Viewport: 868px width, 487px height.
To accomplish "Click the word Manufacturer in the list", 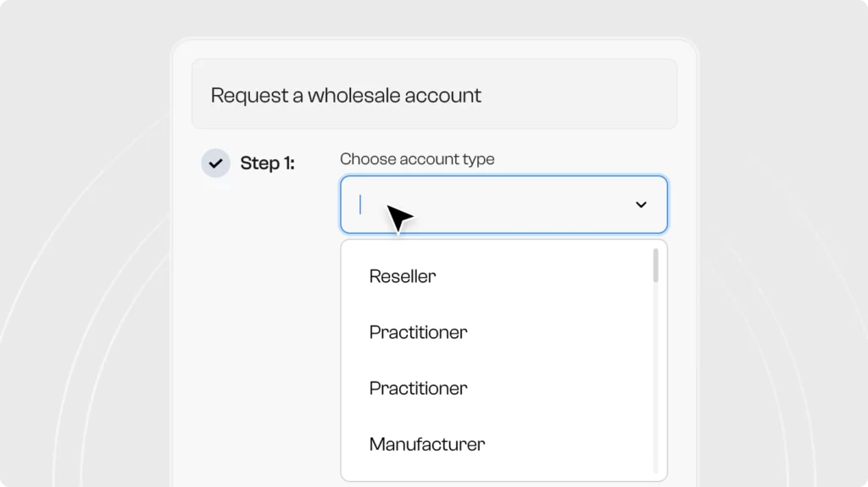I will tap(427, 444).
